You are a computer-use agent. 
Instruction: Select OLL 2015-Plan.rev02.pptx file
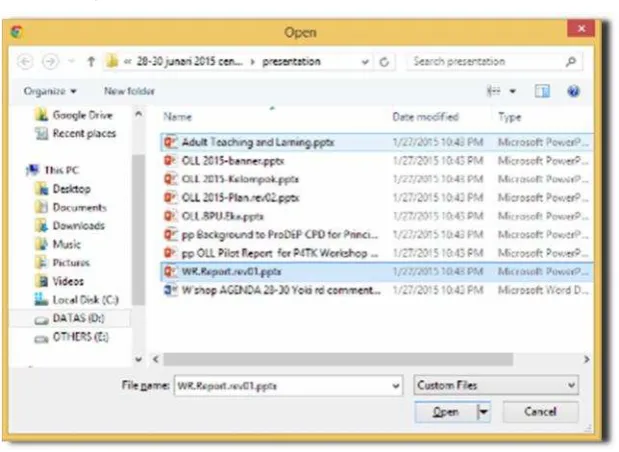[377, 198]
